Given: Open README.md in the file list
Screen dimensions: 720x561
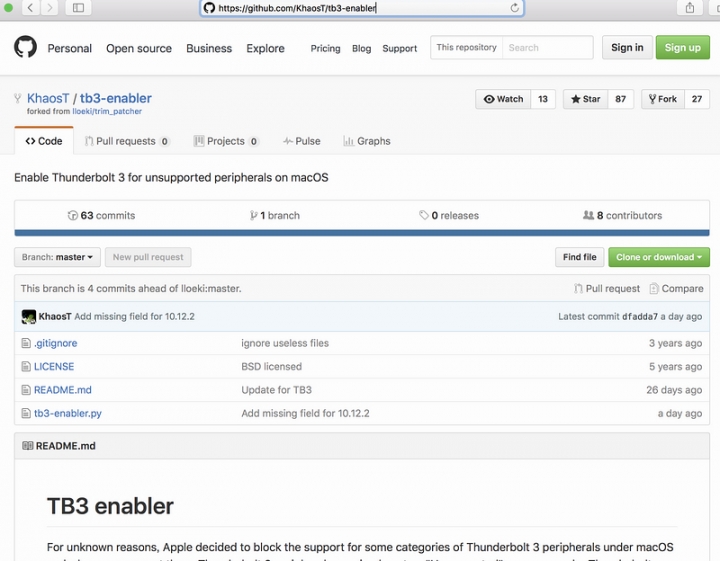Looking at the screenshot, I should (63, 390).
